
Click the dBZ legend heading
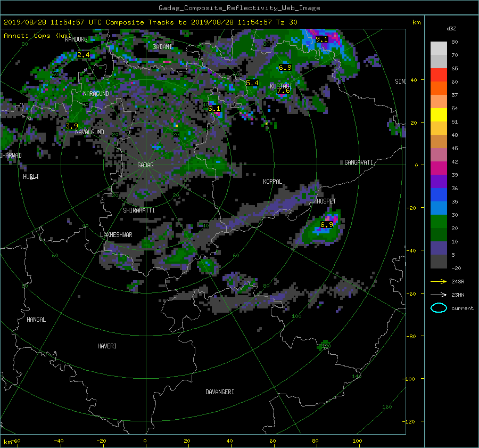tap(451, 29)
